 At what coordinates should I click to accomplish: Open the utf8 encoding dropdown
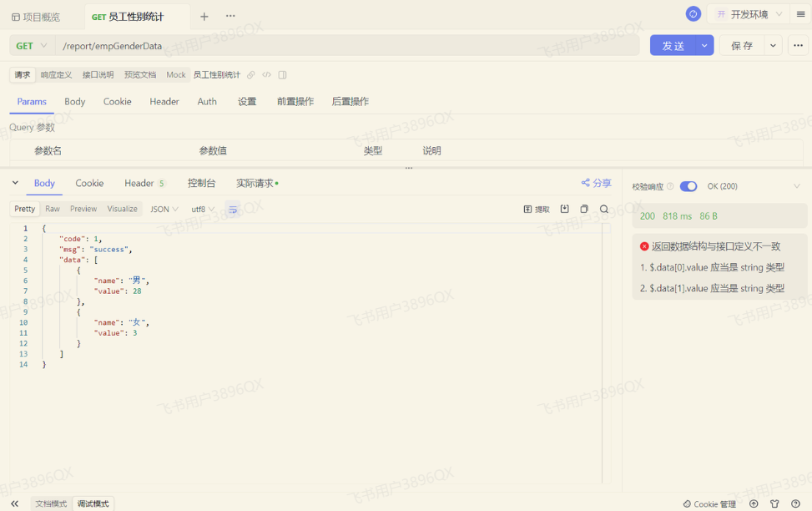point(203,210)
